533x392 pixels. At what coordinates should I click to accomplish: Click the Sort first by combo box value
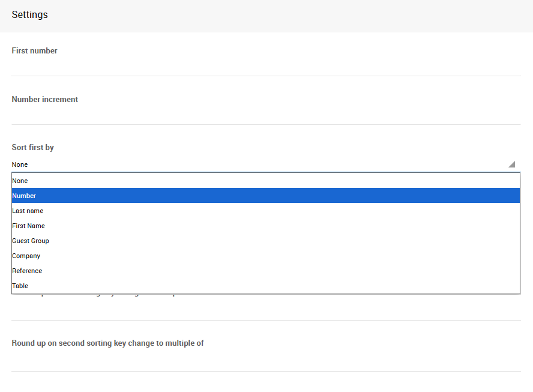point(240,164)
